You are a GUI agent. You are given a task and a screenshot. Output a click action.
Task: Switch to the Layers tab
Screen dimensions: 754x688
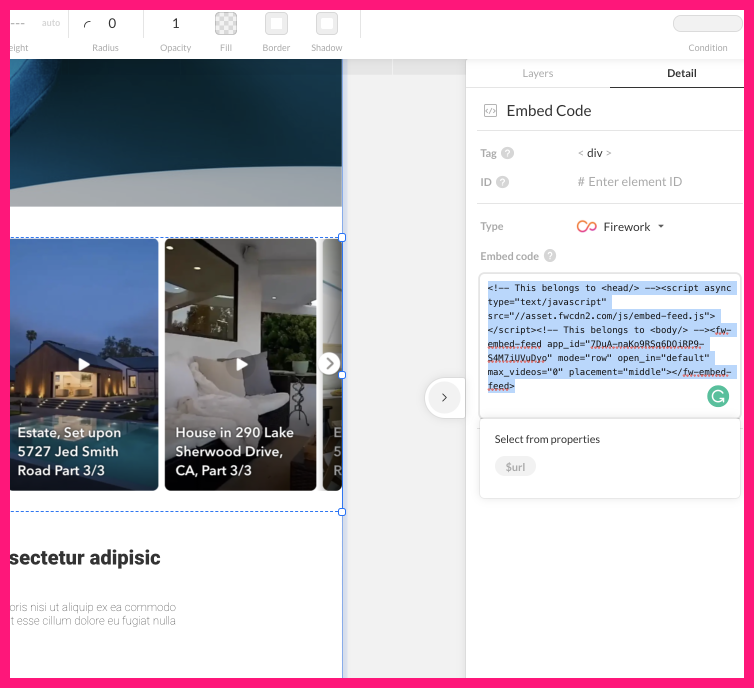pos(538,73)
